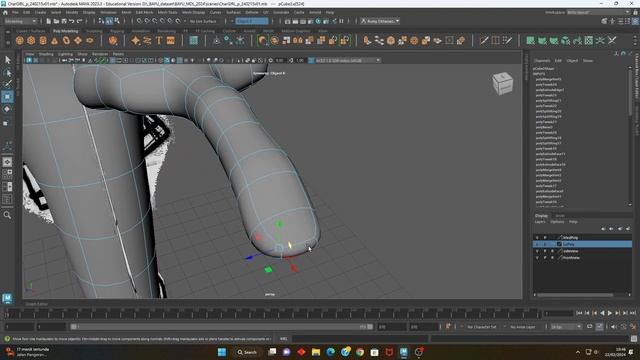640x360 pixels.
Task: Toggle visibility V of IdealPoly layer
Action: click(x=537, y=237)
